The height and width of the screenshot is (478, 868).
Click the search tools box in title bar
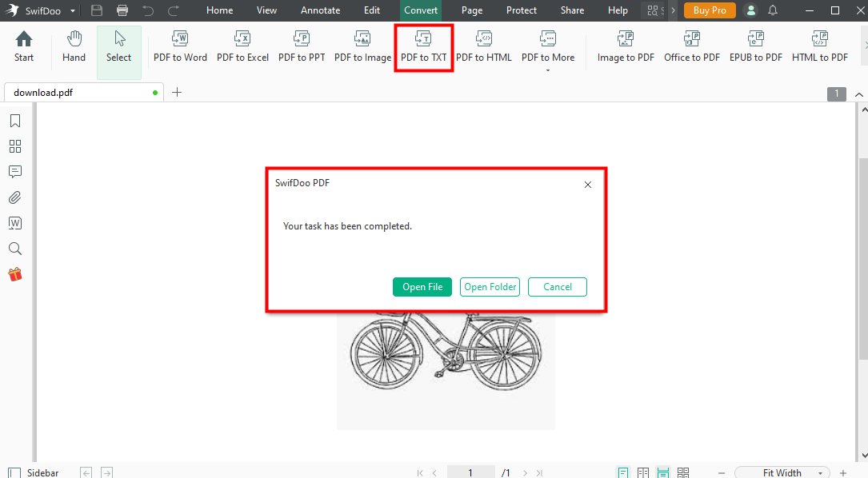pyautogui.click(x=654, y=10)
